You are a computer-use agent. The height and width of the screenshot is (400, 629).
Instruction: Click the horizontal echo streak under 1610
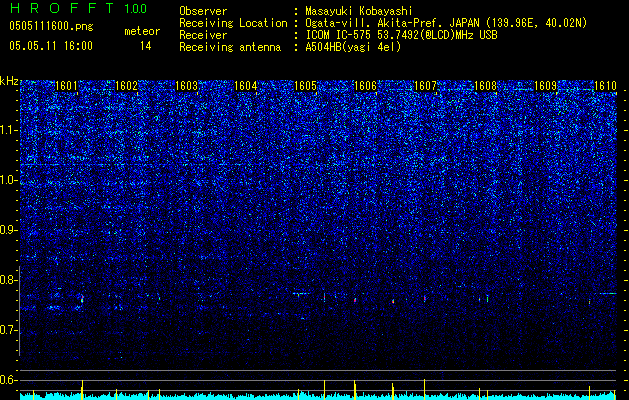point(608,294)
